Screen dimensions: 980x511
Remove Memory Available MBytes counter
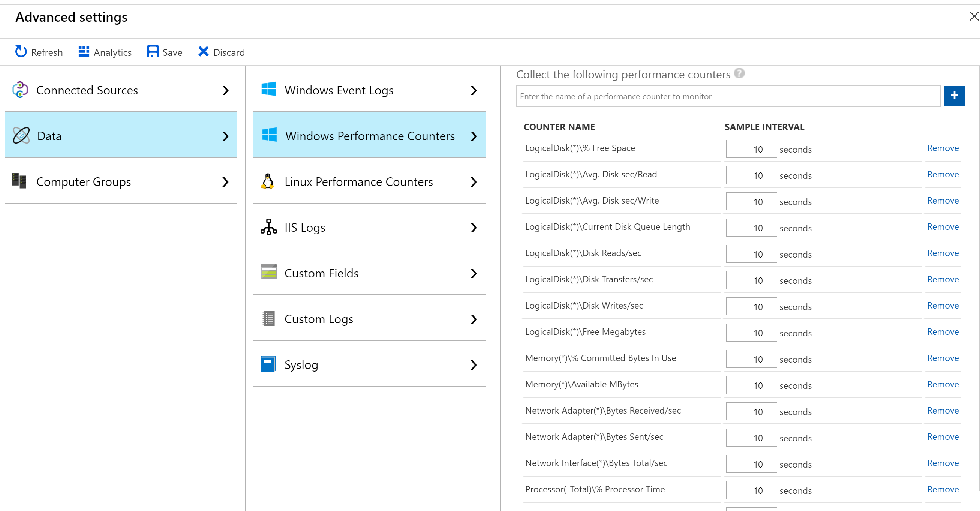tap(943, 384)
